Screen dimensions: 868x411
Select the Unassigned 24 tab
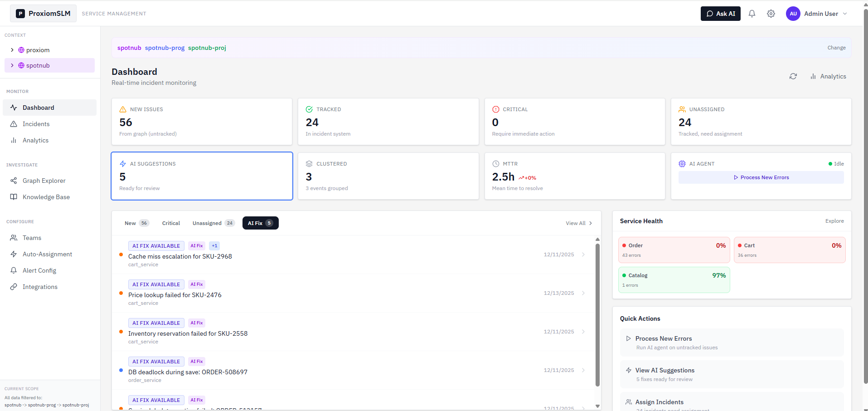[x=213, y=223]
